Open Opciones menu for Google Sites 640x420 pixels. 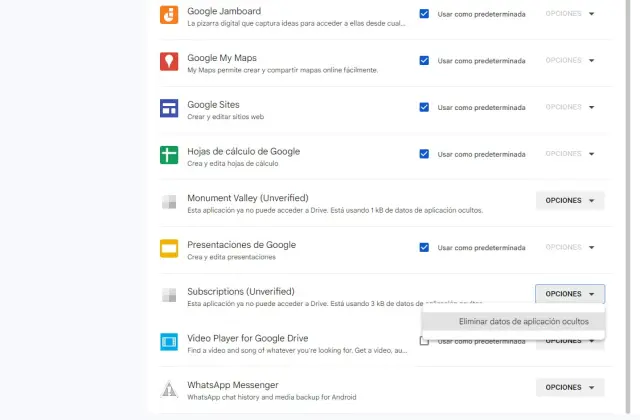tap(570, 107)
